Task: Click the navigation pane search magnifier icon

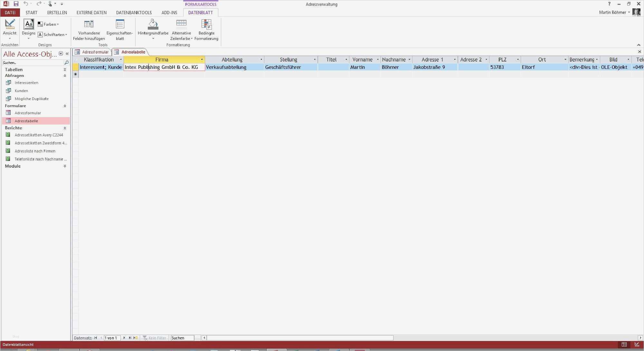Action: [66, 63]
